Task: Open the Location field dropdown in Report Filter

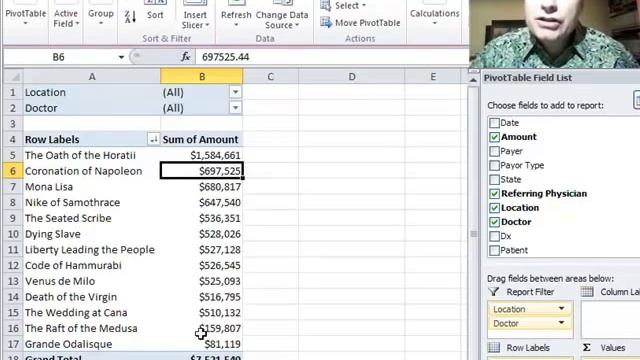Action: [x=562, y=309]
